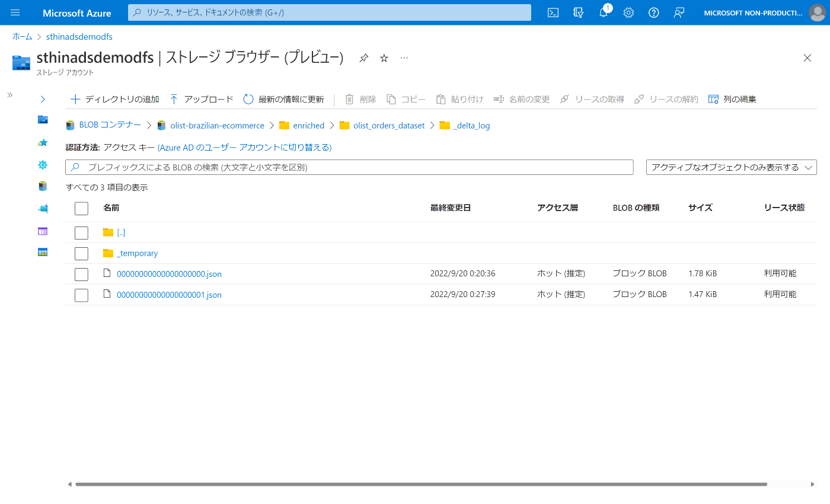Click the 削除 delete toolbar button
The width and height of the screenshot is (830, 504).
(x=360, y=99)
